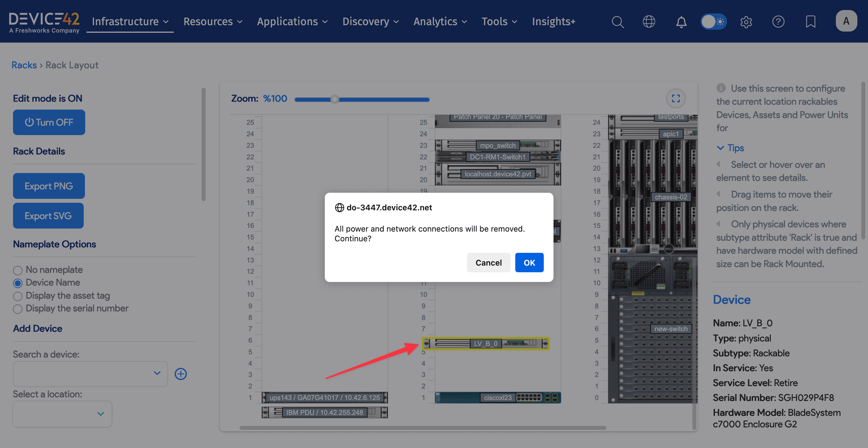
Task: Open the bookmark icon
Action: [810, 22]
